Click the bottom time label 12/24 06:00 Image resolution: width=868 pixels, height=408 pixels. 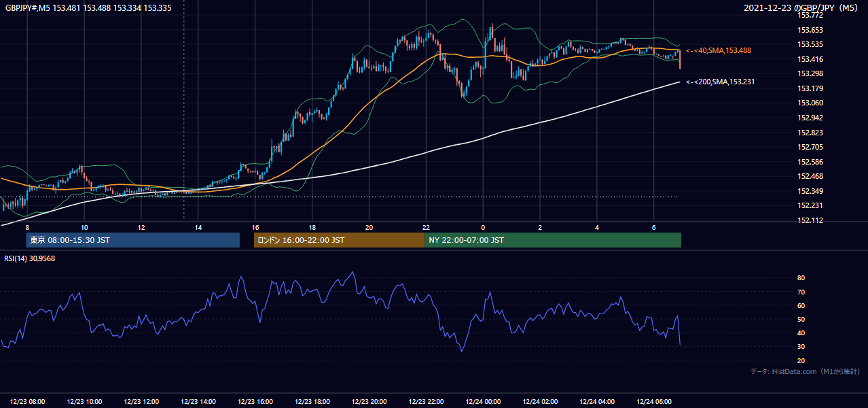(654, 402)
